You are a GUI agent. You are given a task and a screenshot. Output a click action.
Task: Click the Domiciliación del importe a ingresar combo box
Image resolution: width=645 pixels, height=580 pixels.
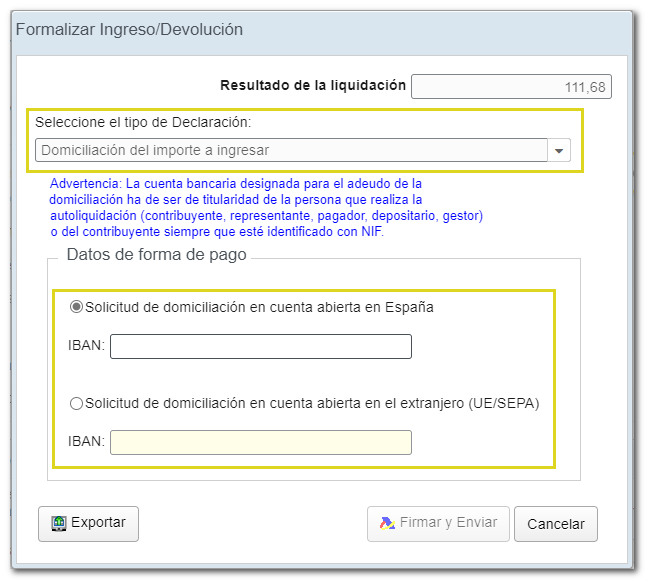coord(290,151)
